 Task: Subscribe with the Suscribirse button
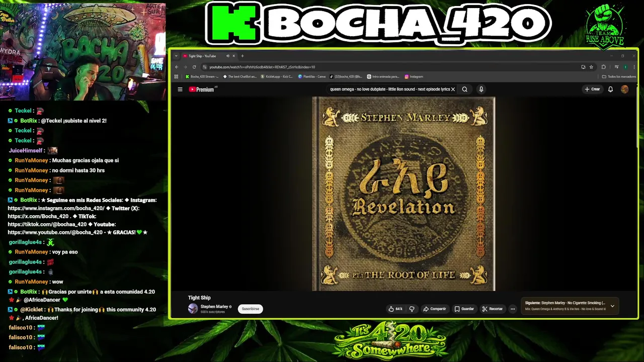click(x=250, y=309)
